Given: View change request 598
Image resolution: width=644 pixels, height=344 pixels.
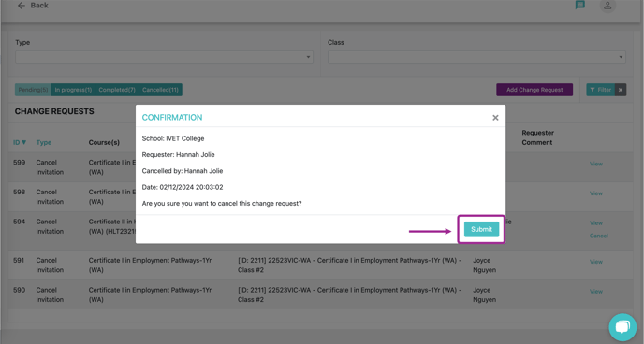Looking at the screenshot, I should point(596,193).
